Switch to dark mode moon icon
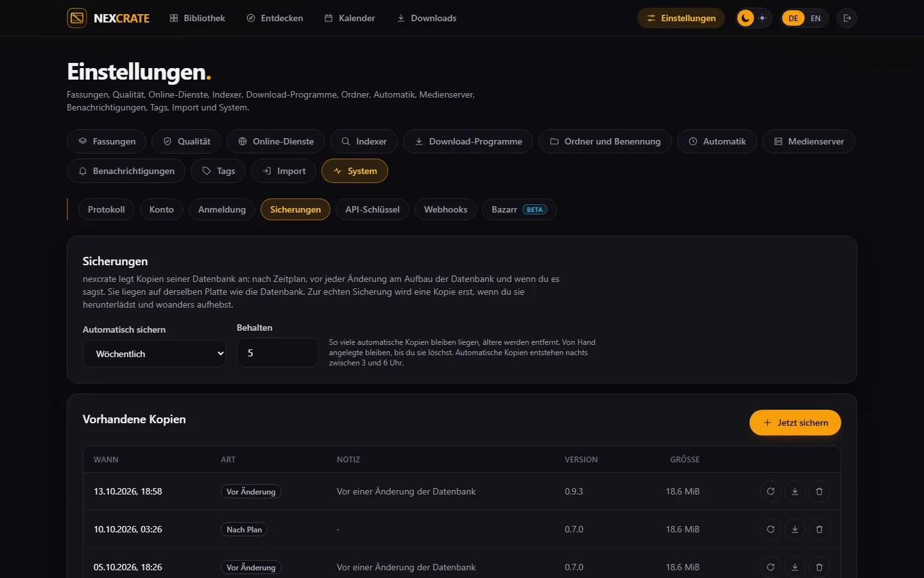Screen dimensions: 924x578 (x=746, y=18)
